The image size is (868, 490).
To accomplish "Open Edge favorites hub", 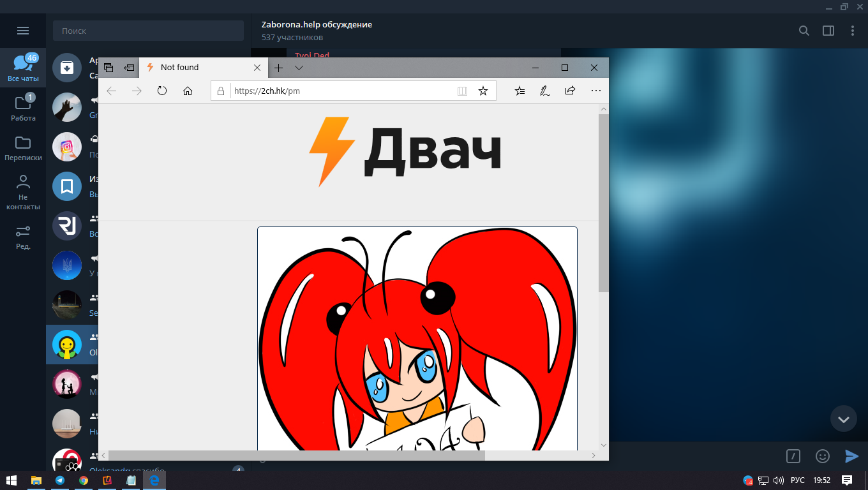I will click(520, 91).
